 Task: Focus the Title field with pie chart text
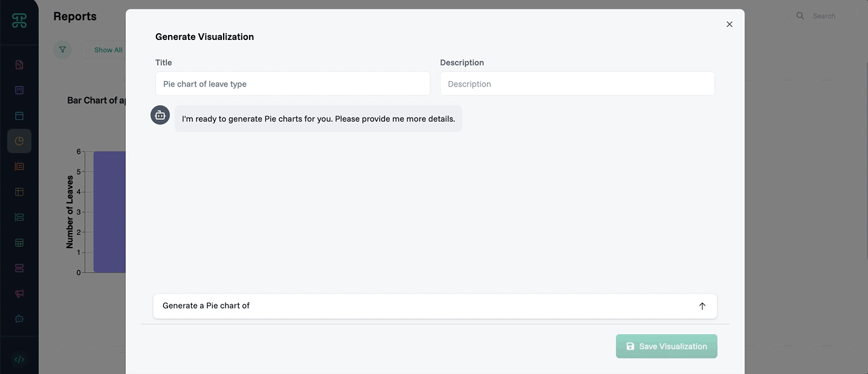coord(293,84)
